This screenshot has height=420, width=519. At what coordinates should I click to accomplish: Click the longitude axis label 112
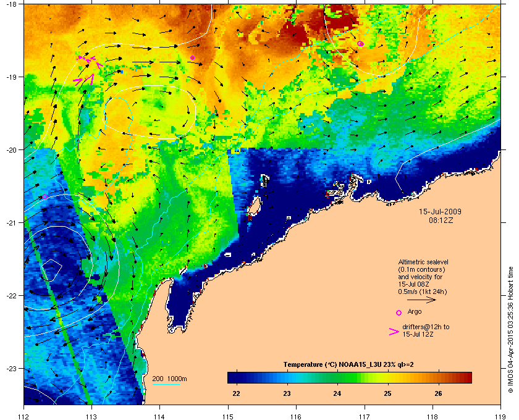(24, 416)
